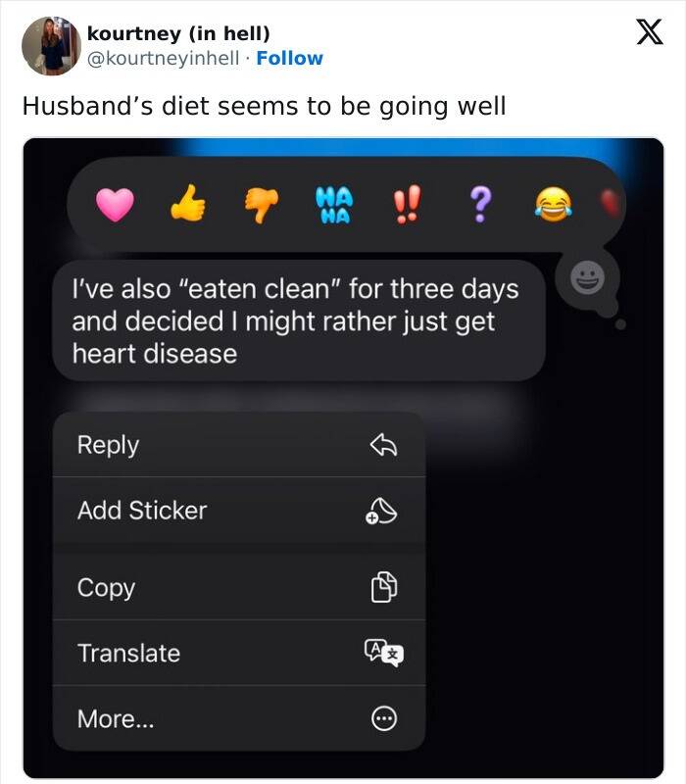Open the @kourtneyinhell handle link
The height and width of the screenshot is (784, 686).
coord(163,58)
